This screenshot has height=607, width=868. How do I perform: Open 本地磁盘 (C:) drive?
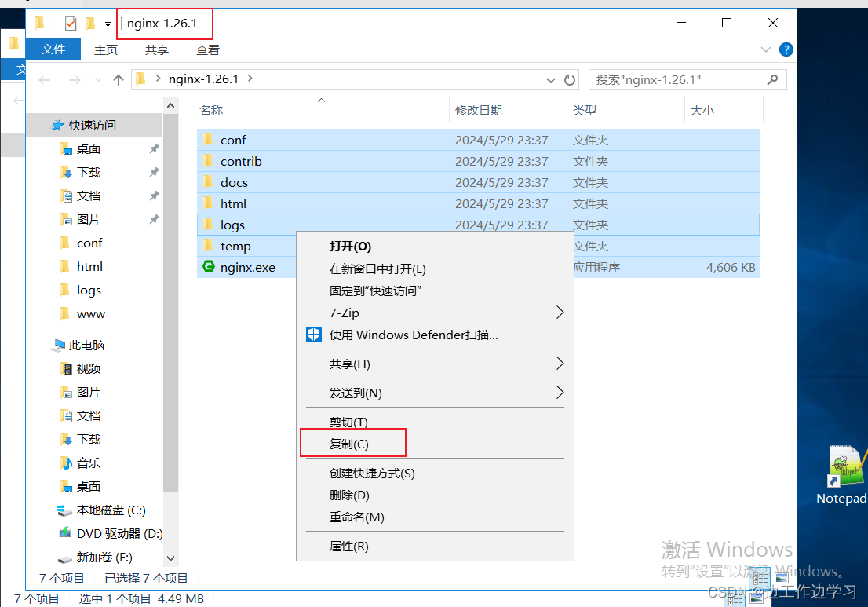pyautogui.click(x=111, y=510)
